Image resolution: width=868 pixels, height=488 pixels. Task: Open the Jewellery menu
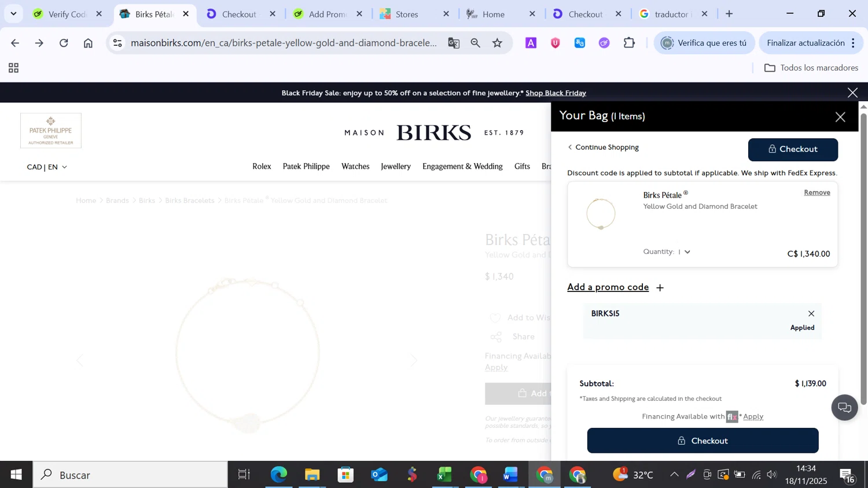[x=396, y=167]
